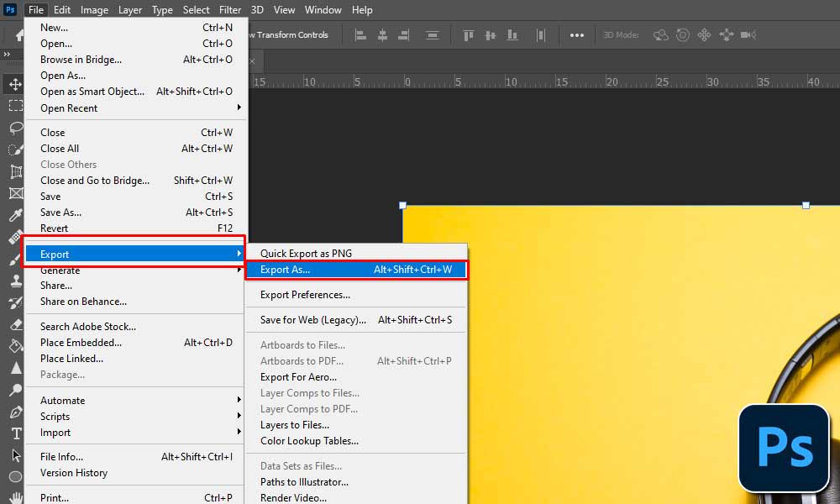Select the Path Selection tool
Screen dimensions: 840x504
(16, 455)
